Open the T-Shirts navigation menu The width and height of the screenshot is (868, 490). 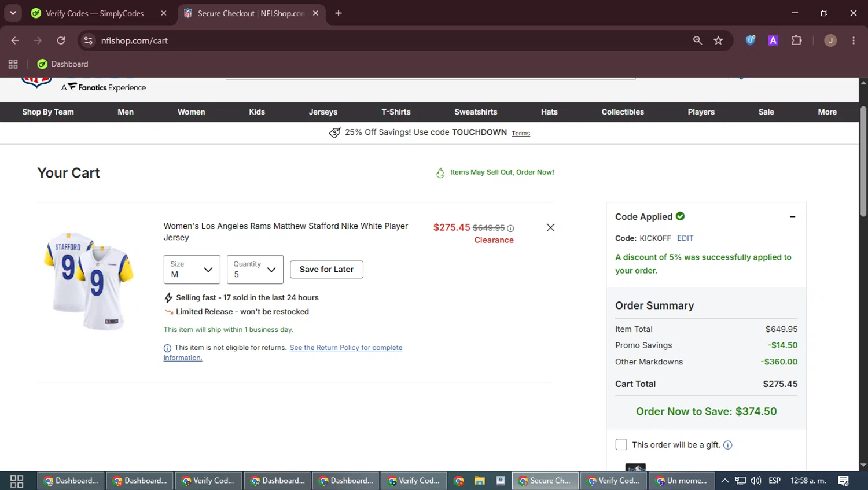tap(396, 112)
